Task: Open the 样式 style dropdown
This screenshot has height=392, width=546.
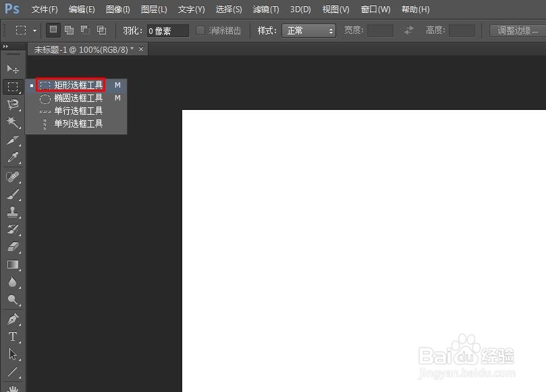Action: (309, 30)
